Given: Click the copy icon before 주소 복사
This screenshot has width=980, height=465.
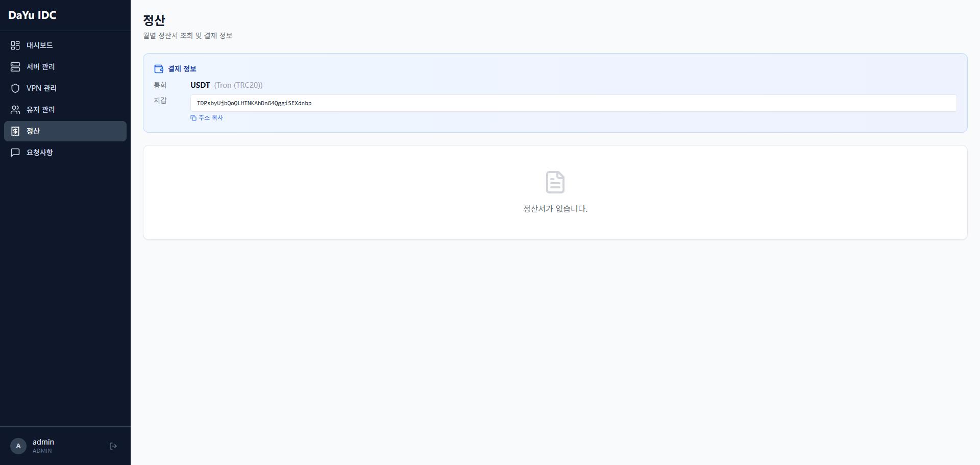Looking at the screenshot, I should click(x=193, y=118).
